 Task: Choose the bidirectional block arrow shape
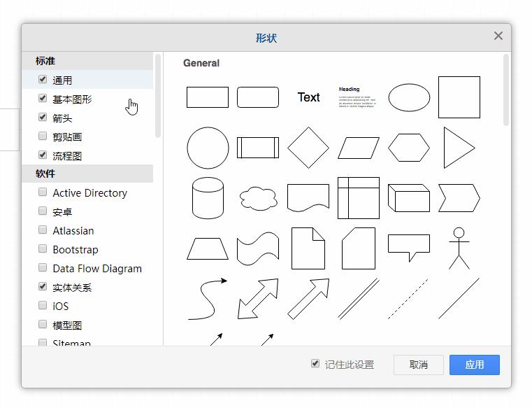[x=258, y=299]
